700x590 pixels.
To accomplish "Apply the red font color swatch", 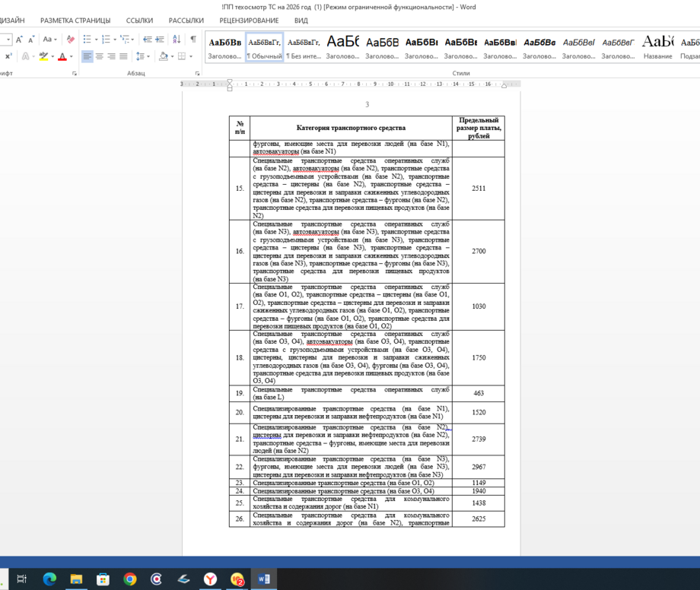I will pyautogui.click(x=62, y=56).
